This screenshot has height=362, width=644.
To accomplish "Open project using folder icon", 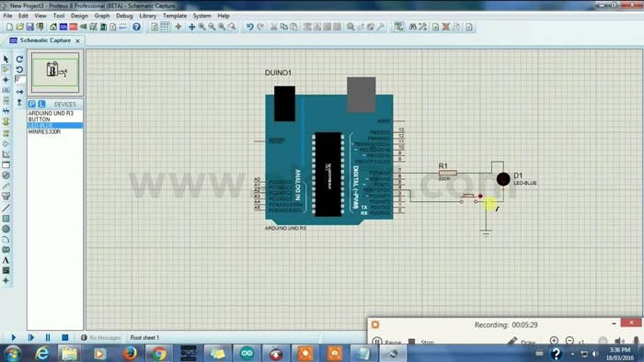I will click(x=19, y=27).
